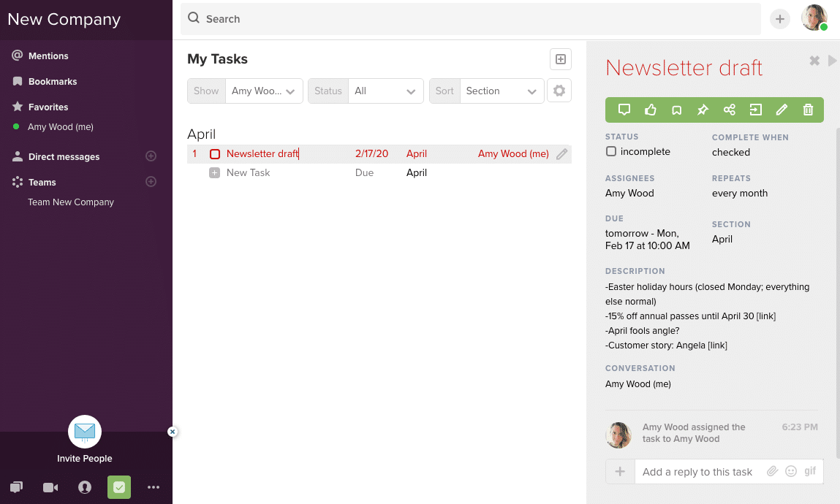Screen dimensions: 840x504
Task: Click Invite People button
Action: point(85,440)
